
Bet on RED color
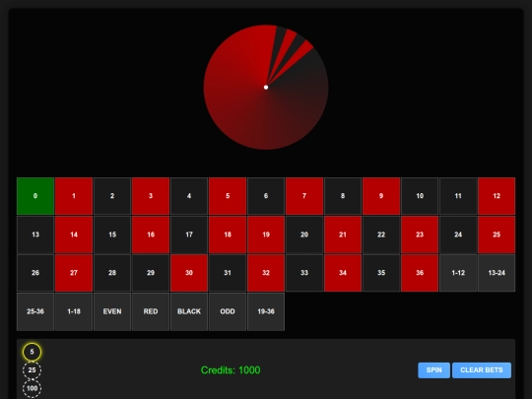pos(151,311)
